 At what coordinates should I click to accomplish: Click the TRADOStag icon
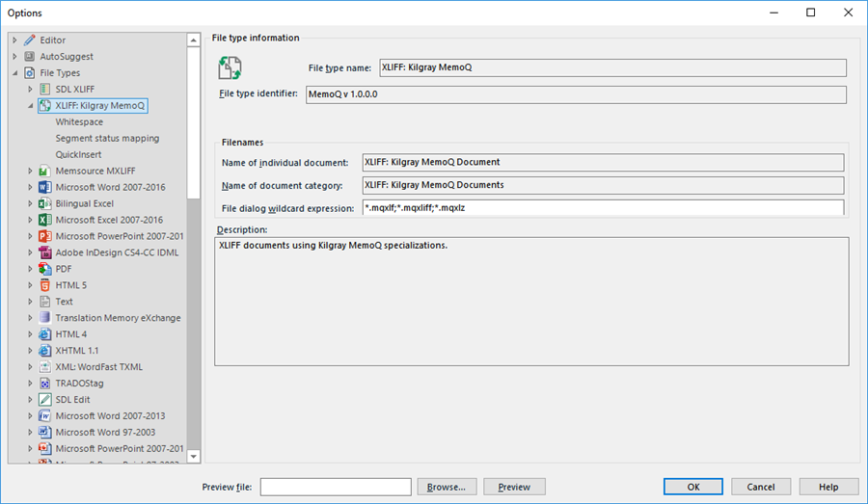[44, 383]
